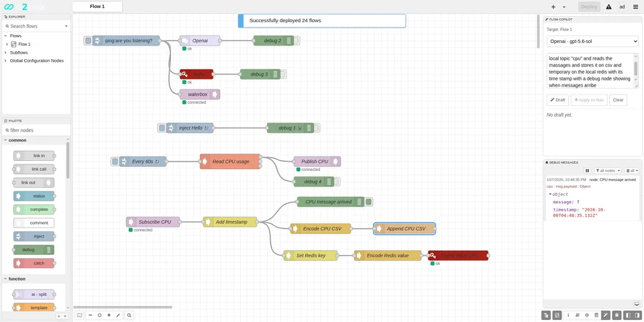Open the Flow Copilot wand sidebar icon
The height and width of the screenshot is (322, 644).
point(606,315)
